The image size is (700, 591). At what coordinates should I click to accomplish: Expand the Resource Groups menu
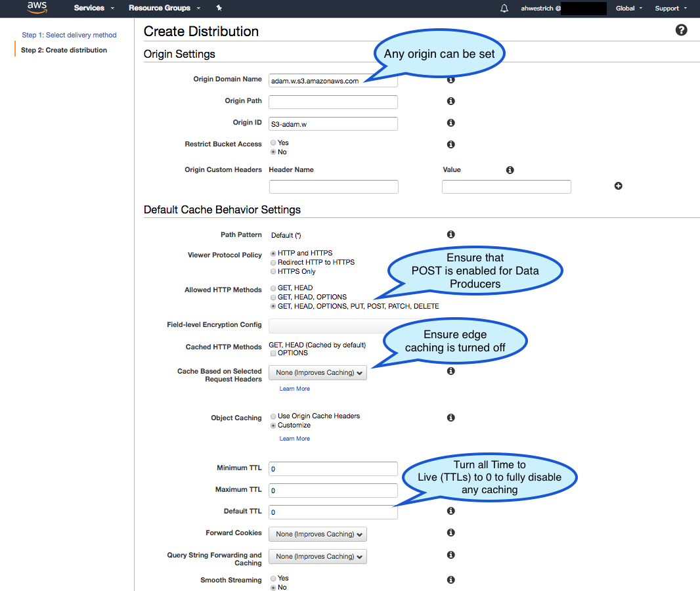click(164, 8)
